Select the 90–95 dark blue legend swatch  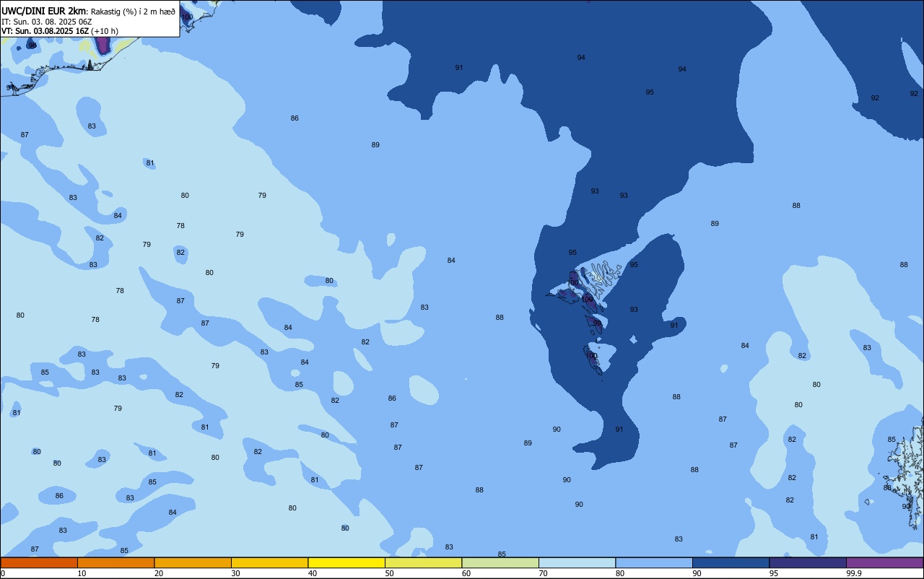click(731, 562)
